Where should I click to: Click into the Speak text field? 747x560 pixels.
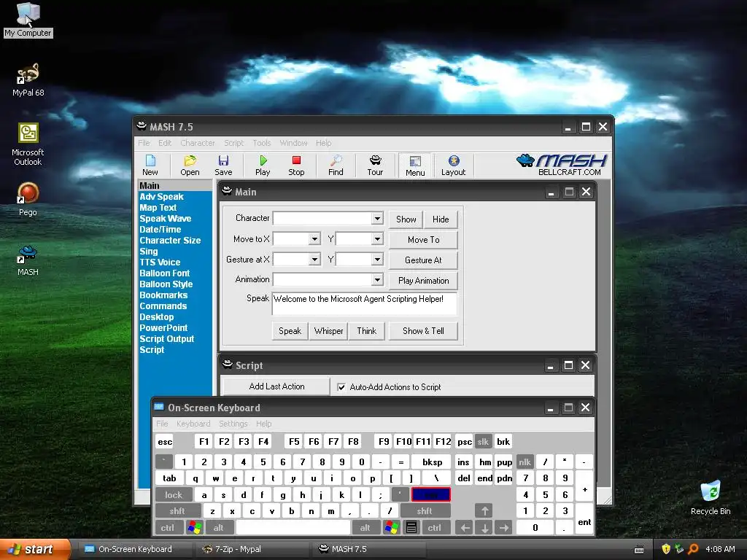(365, 303)
